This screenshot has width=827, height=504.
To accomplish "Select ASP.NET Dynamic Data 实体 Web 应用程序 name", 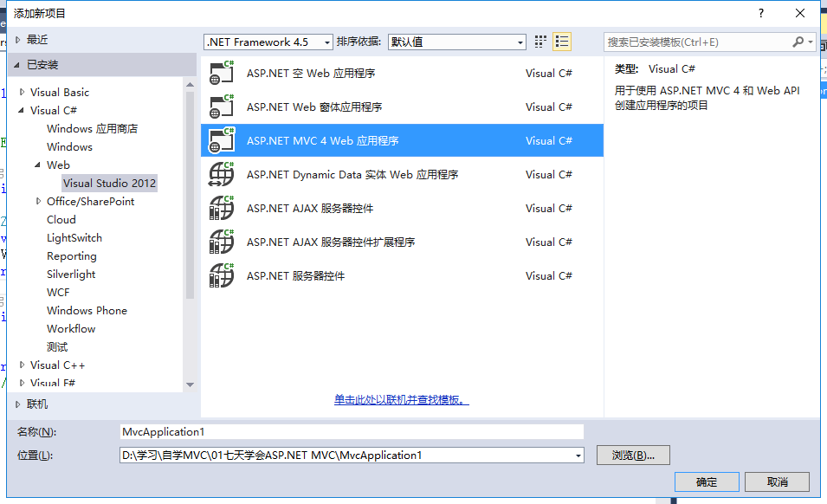I will (x=352, y=175).
